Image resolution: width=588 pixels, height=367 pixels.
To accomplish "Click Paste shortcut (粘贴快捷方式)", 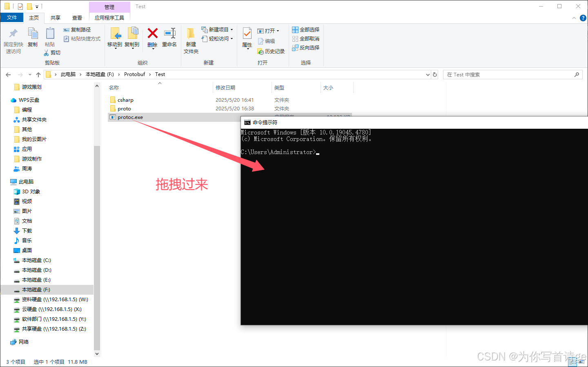I will (x=82, y=39).
